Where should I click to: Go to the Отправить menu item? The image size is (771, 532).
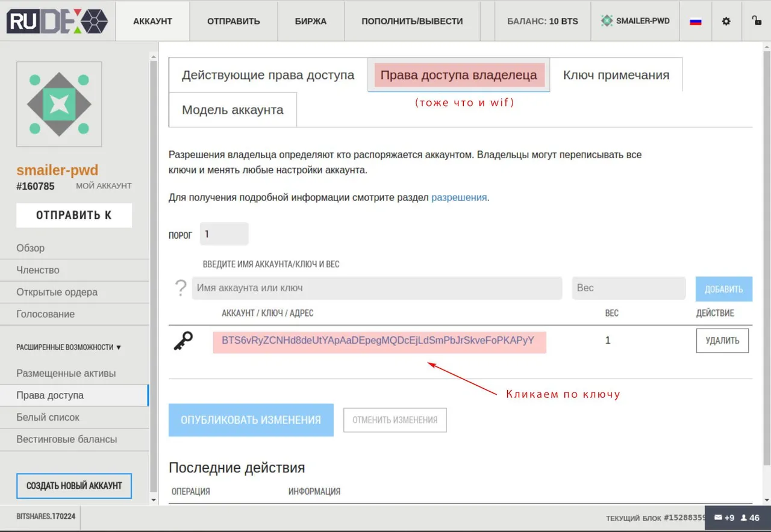click(x=234, y=21)
